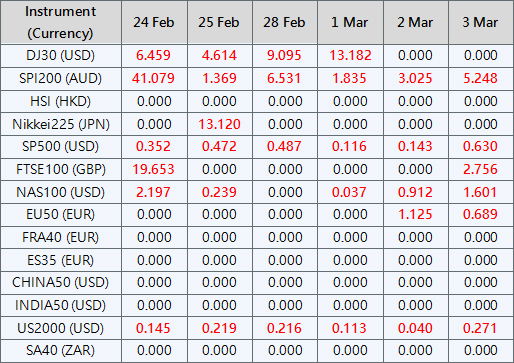Click the DJ30 13.182 value on 1 Mar

tap(350, 55)
